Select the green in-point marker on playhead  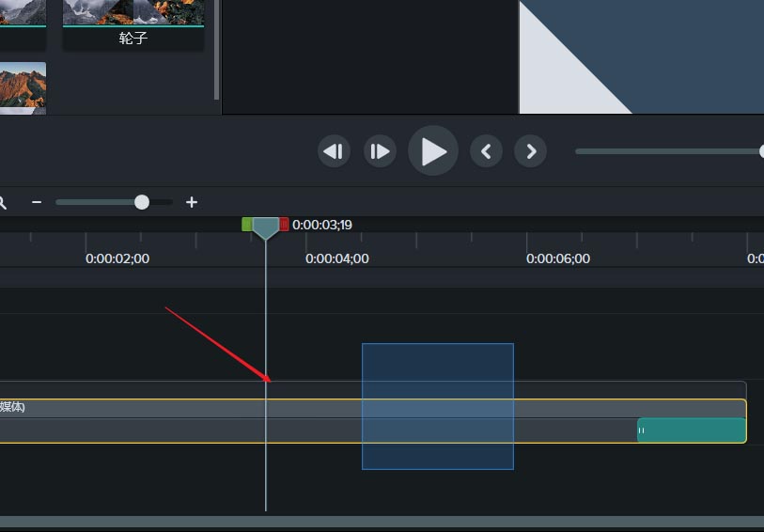point(247,225)
